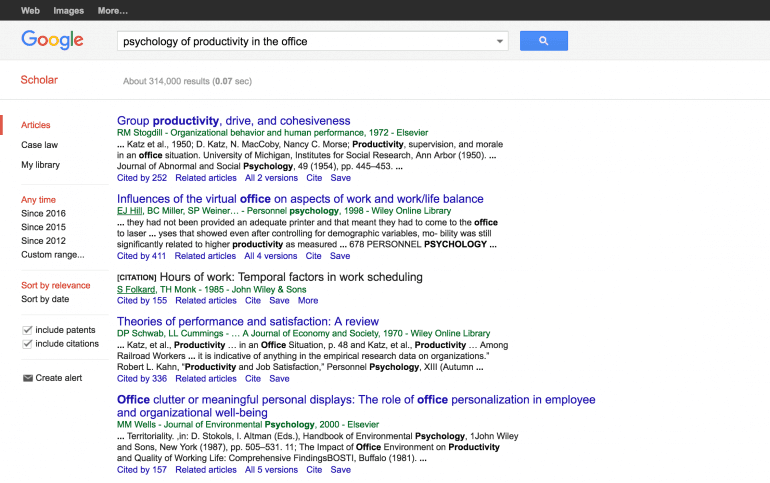Expand the More… menu in top bar

point(112,11)
